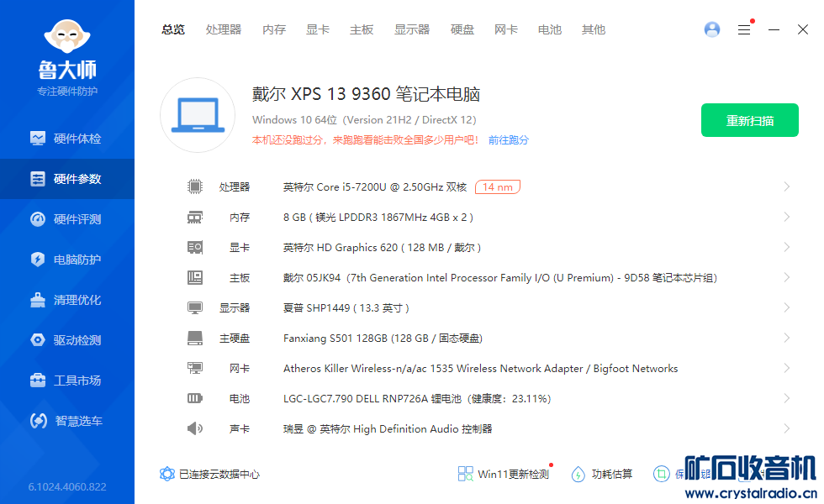
Task: Switch to the 内存 tab
Action: tap(274, 29)
